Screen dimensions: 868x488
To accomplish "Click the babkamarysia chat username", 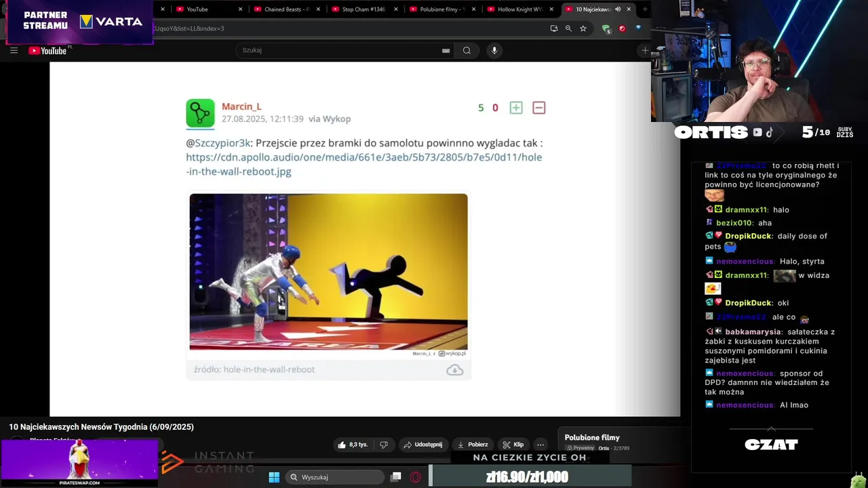I will (754, 332).
